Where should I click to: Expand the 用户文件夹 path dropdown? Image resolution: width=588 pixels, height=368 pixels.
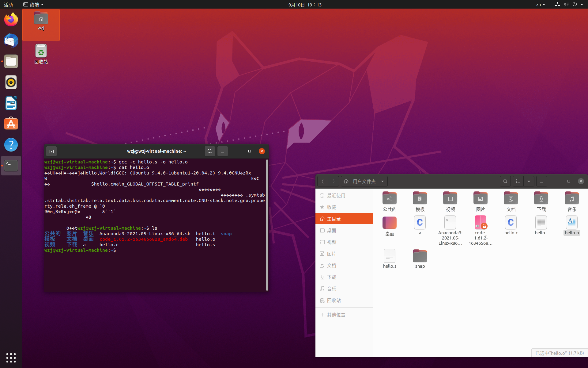pyautogui.click(x=383, y=181)
